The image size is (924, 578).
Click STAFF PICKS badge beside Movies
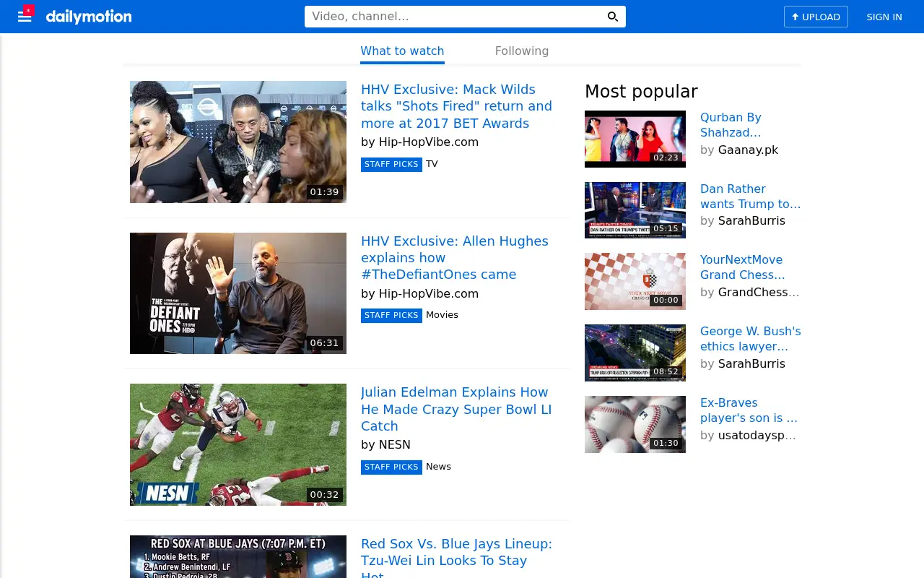[391, 316]
